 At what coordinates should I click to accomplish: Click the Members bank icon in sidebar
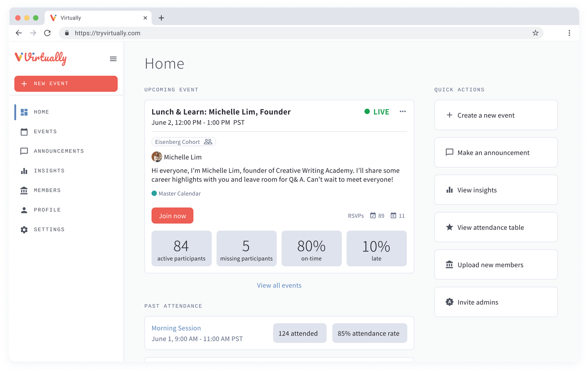(24, 190)
